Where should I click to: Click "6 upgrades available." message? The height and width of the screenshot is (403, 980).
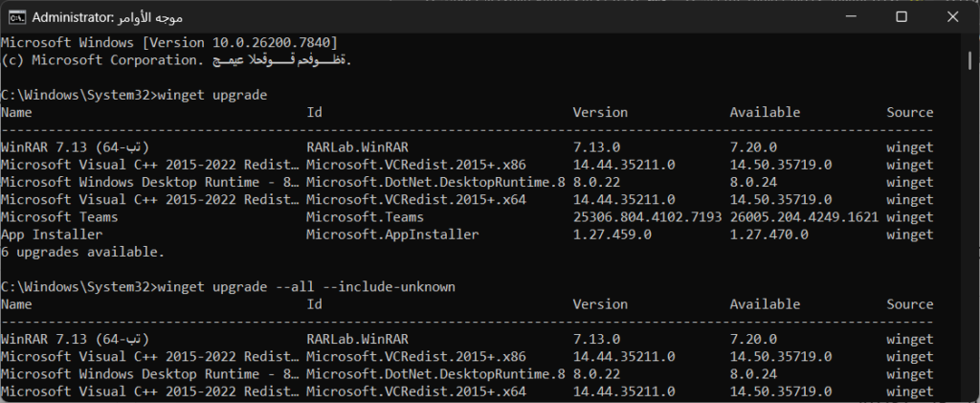82,252
